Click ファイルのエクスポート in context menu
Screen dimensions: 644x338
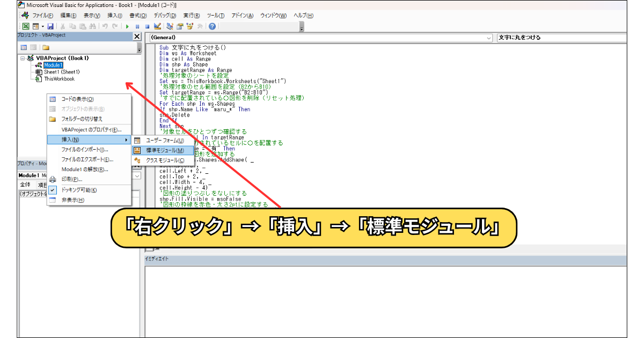(87, 159)
